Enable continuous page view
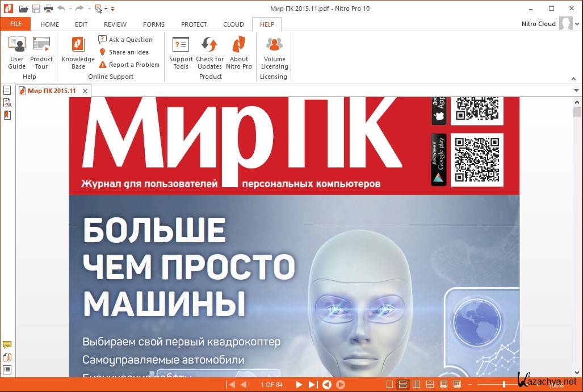The image size is (583, 392). coord(402,385)
